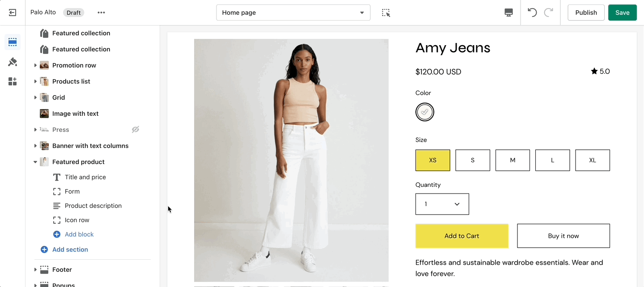
Task: Choose size XL for Amy Jeans
Action: pyautogui.click(x=592, y=160)
